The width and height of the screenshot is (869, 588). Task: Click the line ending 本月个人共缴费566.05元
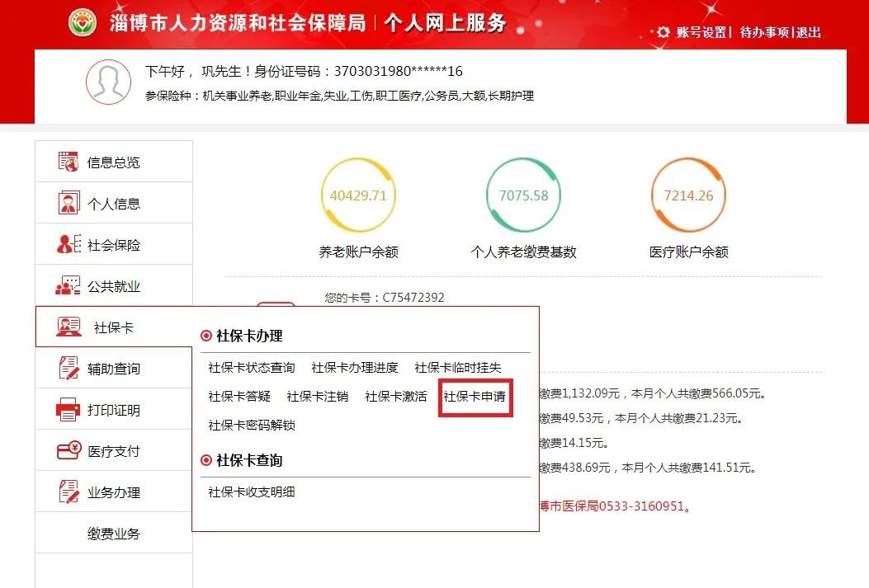[654, 393]
